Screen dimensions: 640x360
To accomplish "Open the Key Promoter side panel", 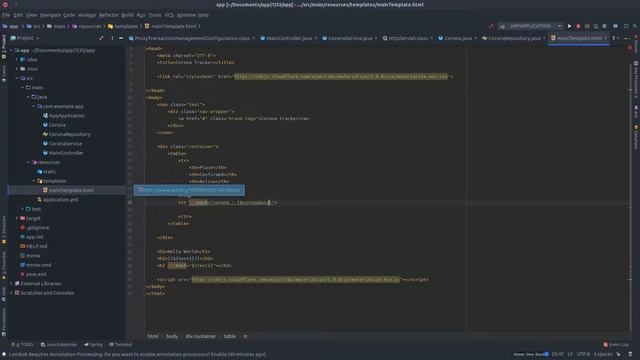I will 636,80.
